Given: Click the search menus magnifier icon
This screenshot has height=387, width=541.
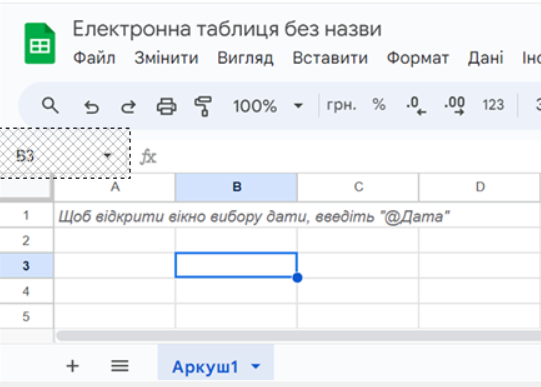Looking at the screenshot, I should [50, 106].
